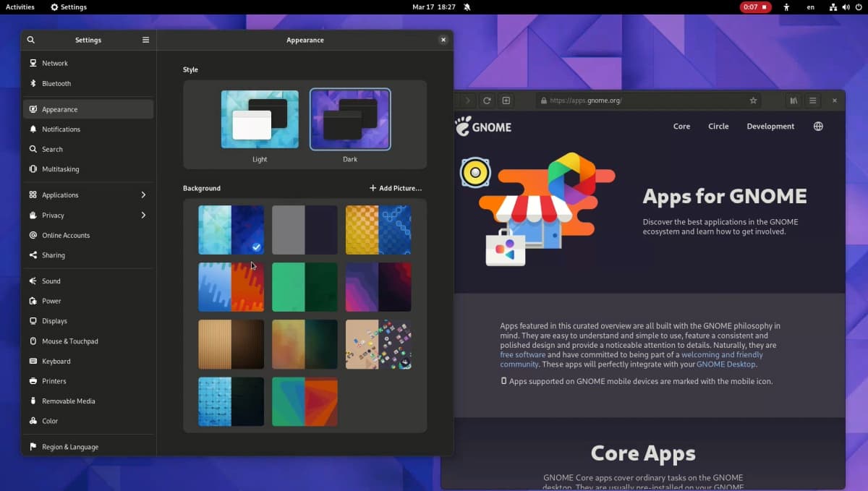
Task: Open the search icon in Settings header
Action: [x=30, y=40]
